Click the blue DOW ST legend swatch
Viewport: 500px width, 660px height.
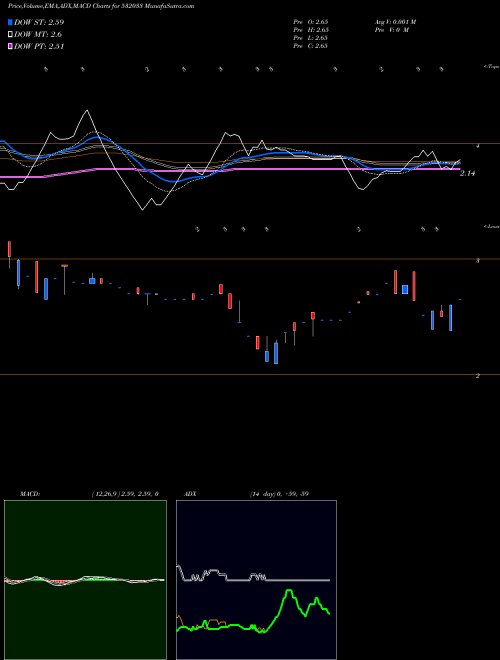(11, 22)
